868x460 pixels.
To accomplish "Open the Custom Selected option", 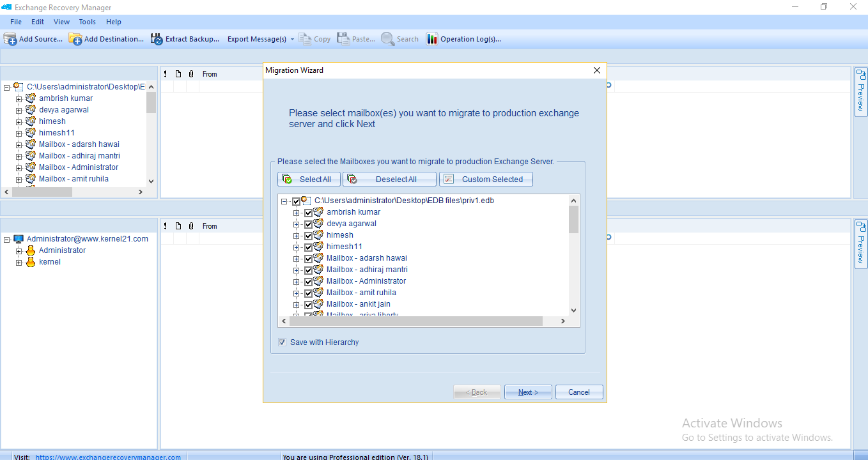I will click(x=486, y=180).
